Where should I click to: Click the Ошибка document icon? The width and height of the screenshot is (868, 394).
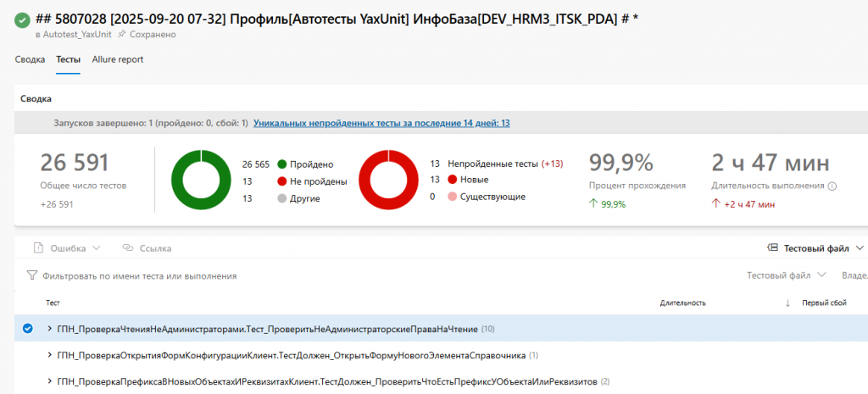[38, 248]
